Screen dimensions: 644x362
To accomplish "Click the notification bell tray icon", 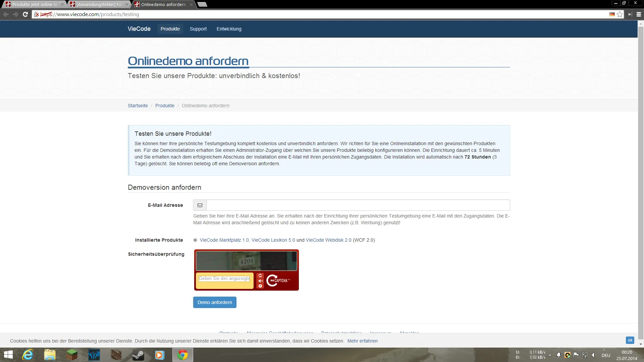I will pyautogui.click(x=558, y=355).
